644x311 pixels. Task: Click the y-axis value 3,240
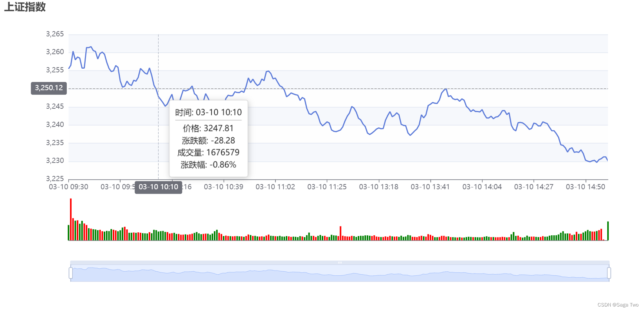pyautogui.click(x=55, y=125)
